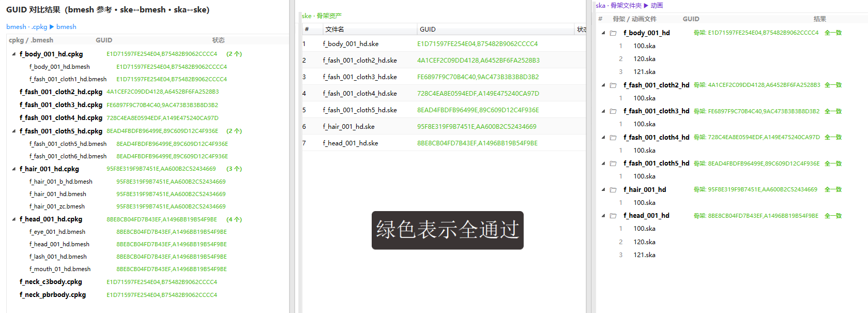
Task: Click 全一致 result for f_body_001_hd folder
Action: click(833, 33)
